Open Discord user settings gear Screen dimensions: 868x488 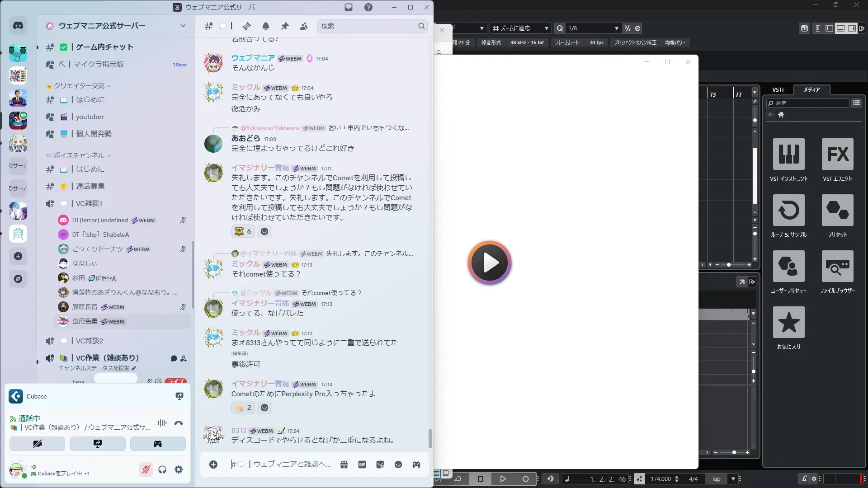coord(179,469)
